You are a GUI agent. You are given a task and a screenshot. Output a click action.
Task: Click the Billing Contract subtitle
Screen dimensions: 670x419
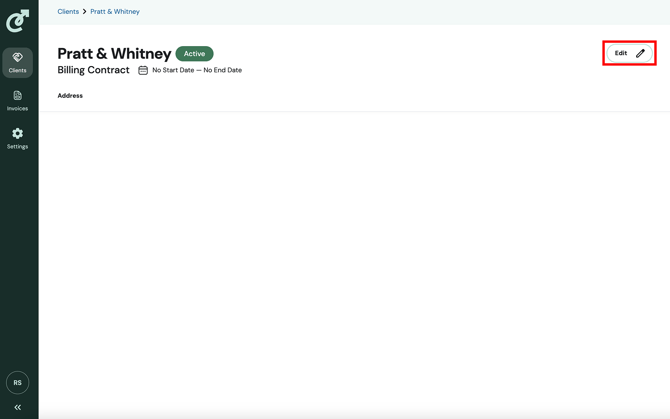tap(93, 70)
